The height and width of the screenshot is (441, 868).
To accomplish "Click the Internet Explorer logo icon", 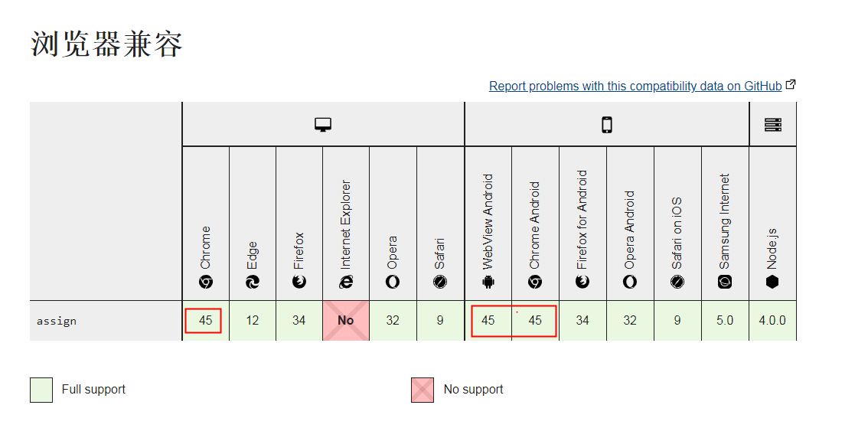I will 346,282.
